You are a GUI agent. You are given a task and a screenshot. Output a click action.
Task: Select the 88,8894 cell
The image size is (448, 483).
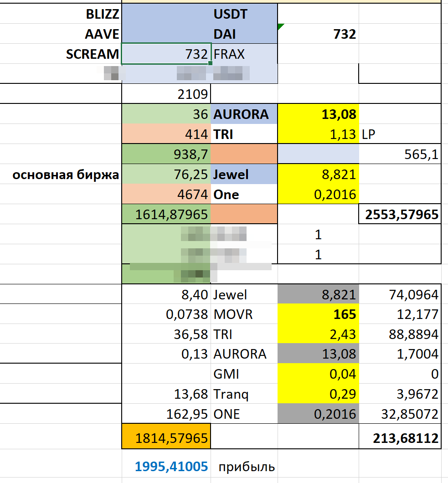pyautogui.click(x=400, y=334)
